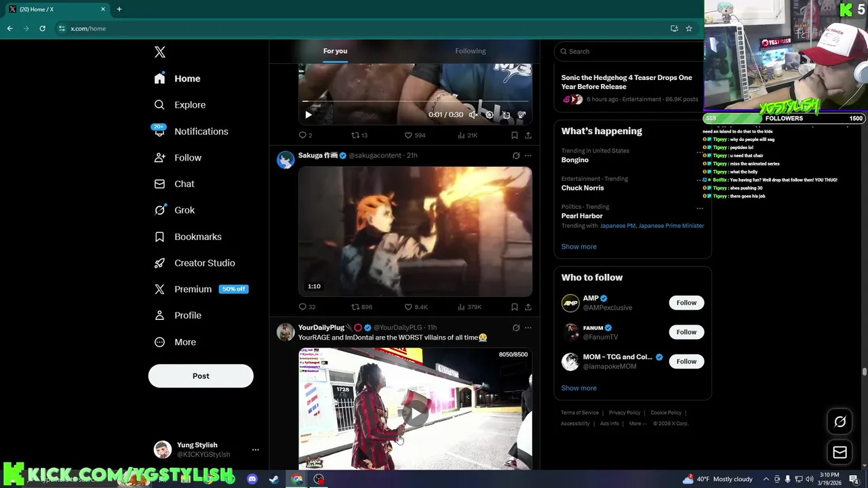Open Profile in the sidebar
868x488 pixels.
pos(178,315)
